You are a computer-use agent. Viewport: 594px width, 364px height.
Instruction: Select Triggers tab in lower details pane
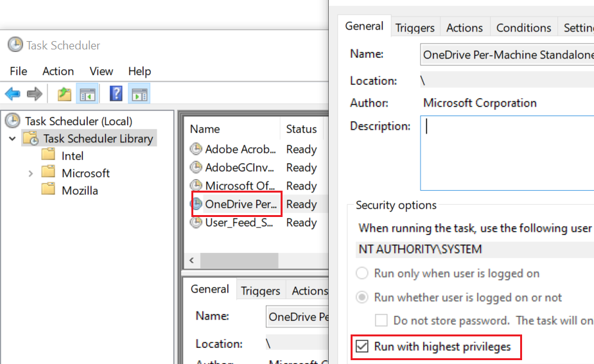(x=260, y=291)
